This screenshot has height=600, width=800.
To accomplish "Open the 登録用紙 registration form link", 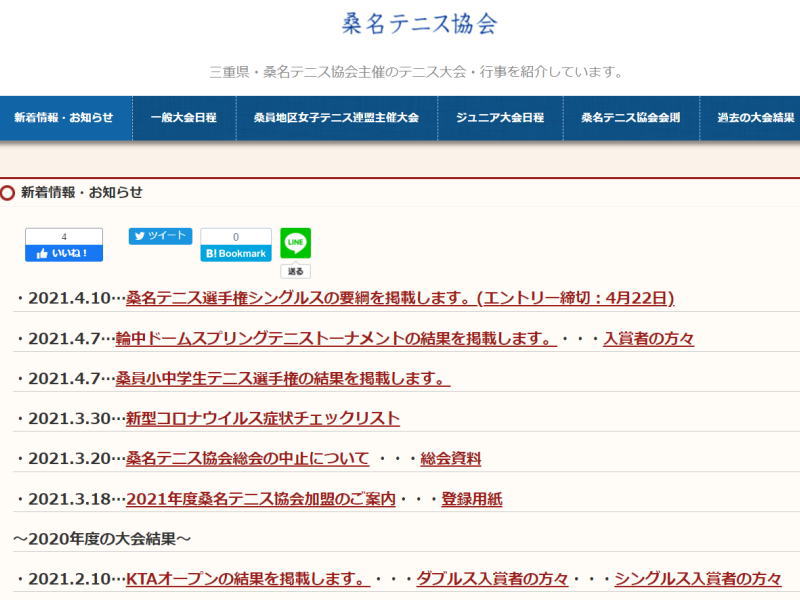I will [471, 498].
